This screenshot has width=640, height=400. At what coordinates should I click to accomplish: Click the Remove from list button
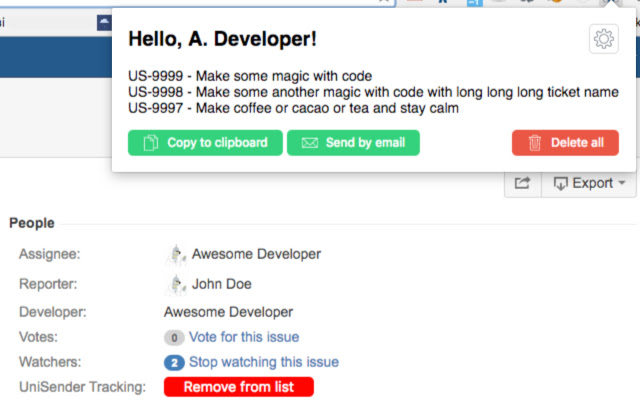[x=239, y=387]
